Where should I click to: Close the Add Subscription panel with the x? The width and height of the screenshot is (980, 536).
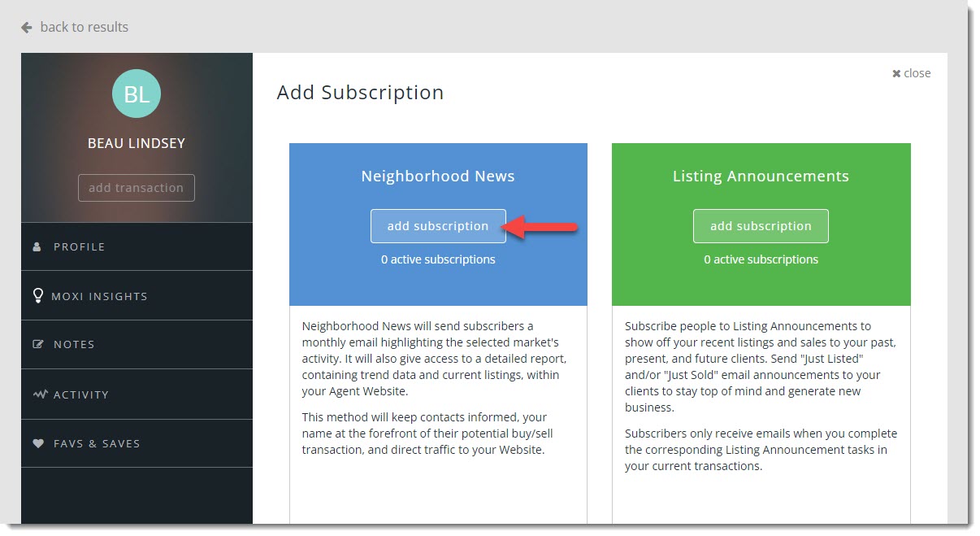[x=896, y=73]
